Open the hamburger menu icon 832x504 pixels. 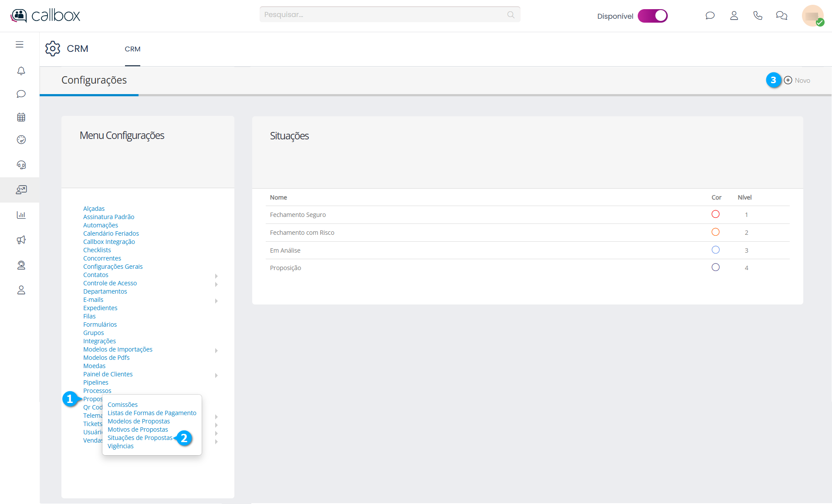[x=20, y=44]
